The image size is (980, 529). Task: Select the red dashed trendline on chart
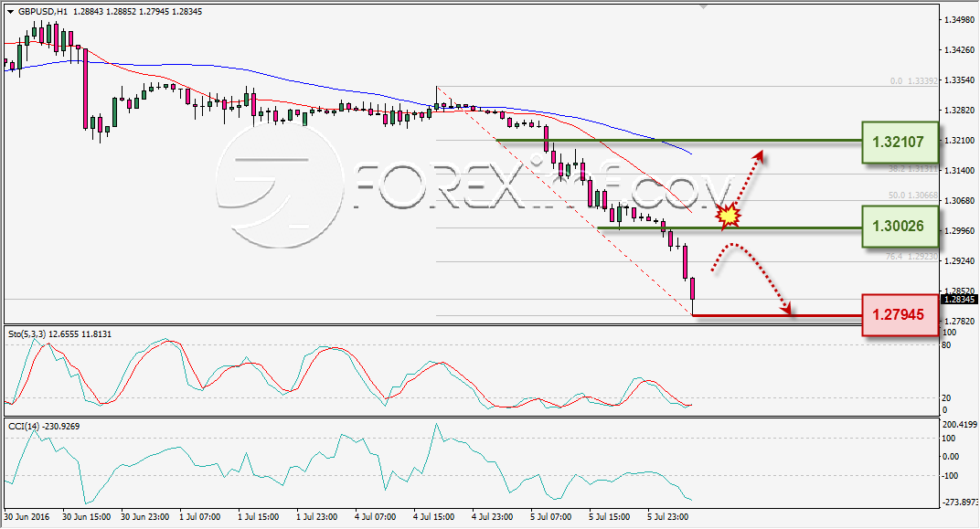[564, 201]
